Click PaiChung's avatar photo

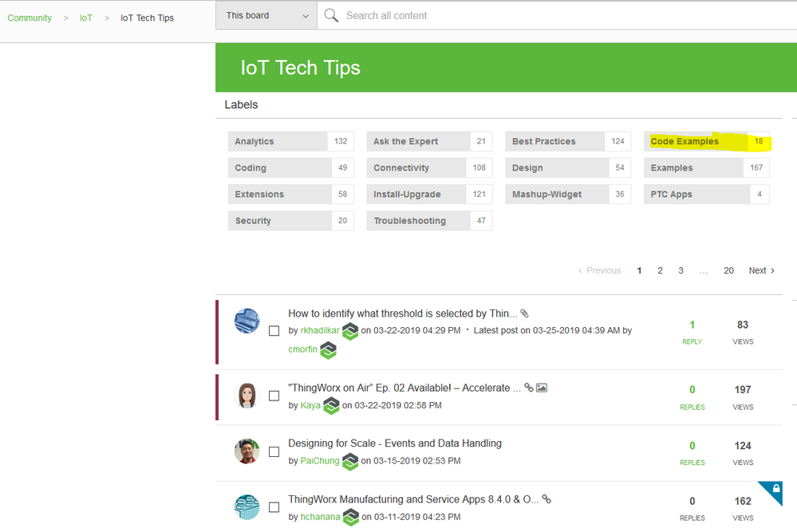(x=247, y=451)
